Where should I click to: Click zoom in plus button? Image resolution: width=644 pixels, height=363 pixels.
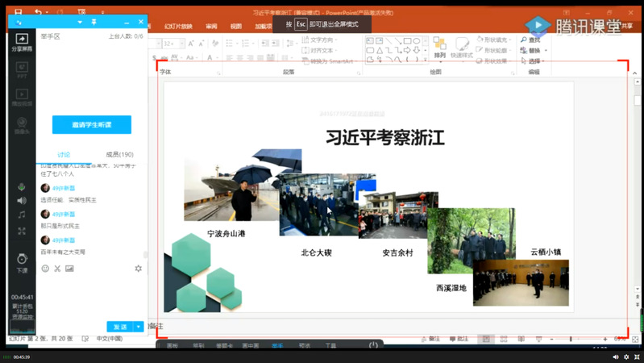tap(605, 339)
